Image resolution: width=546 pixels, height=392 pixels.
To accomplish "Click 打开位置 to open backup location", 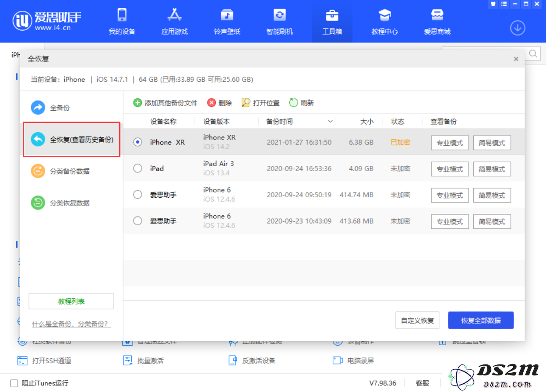I will click(261, 103).
